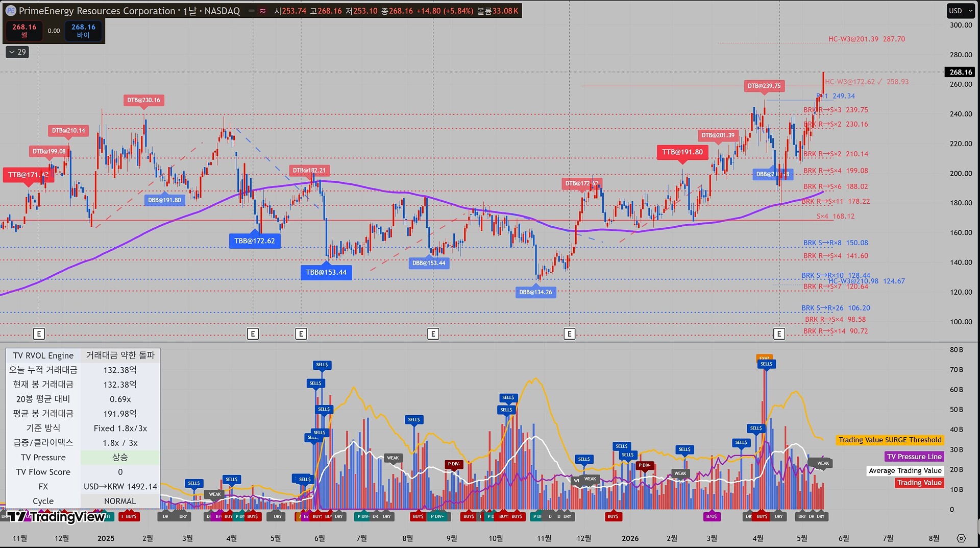
Task: Click the TradingView logo
Action: click(56, 516)
